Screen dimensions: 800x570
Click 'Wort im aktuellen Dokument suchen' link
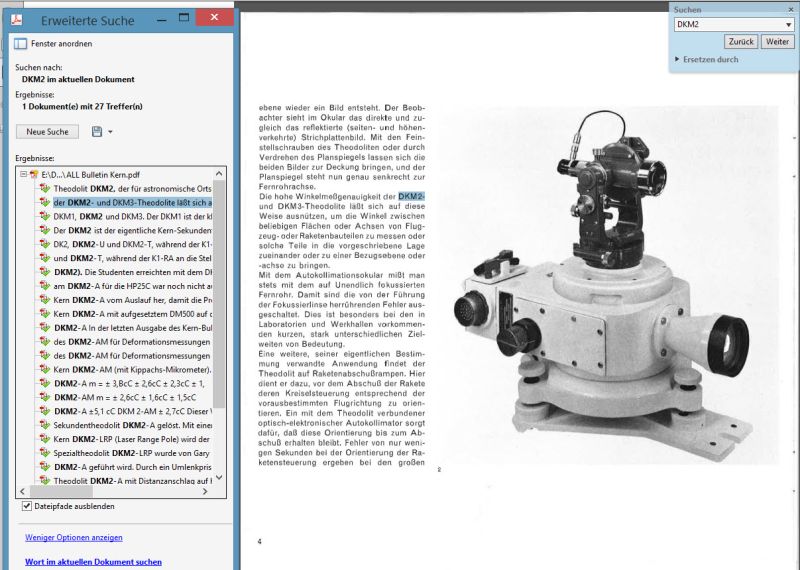coord(93,562)
